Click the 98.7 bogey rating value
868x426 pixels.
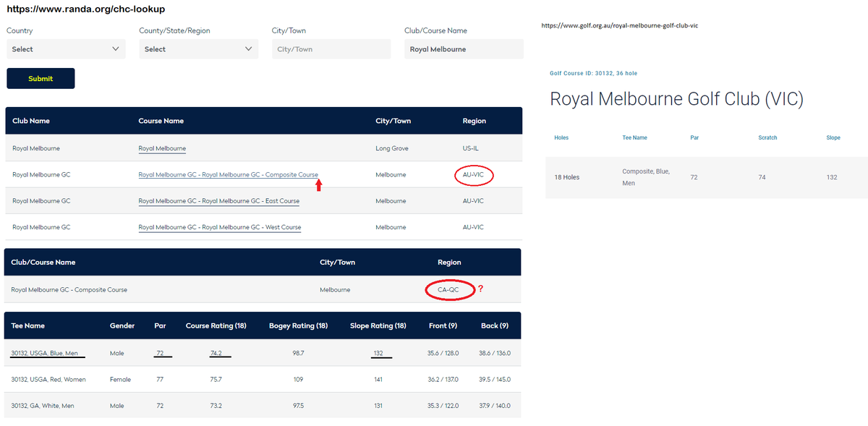(x=298, y=353)
